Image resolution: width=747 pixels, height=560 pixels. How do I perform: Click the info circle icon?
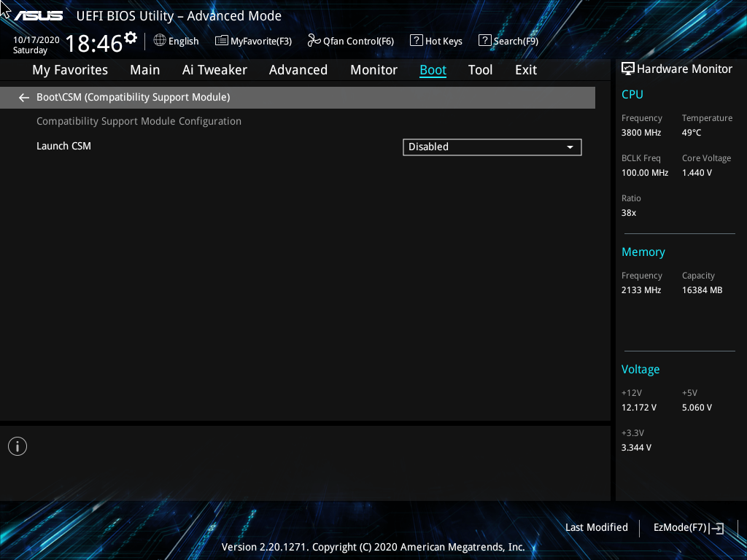tap(18, 446)
